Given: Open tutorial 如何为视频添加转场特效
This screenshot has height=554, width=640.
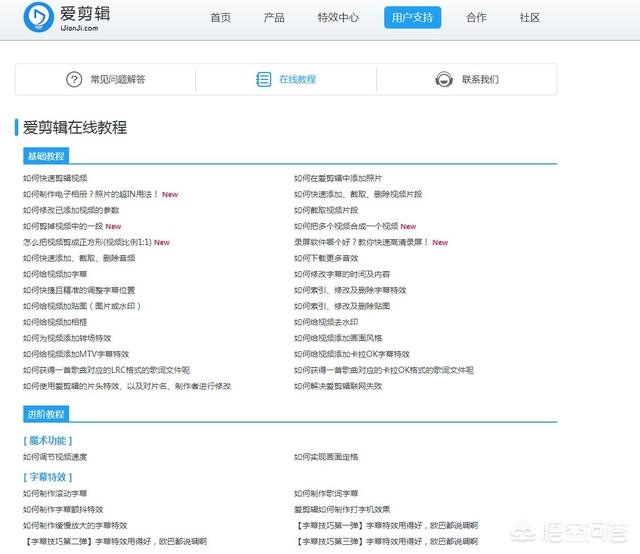Looking at the screenshot, I should pyautogui.click(x=67, y=338).
